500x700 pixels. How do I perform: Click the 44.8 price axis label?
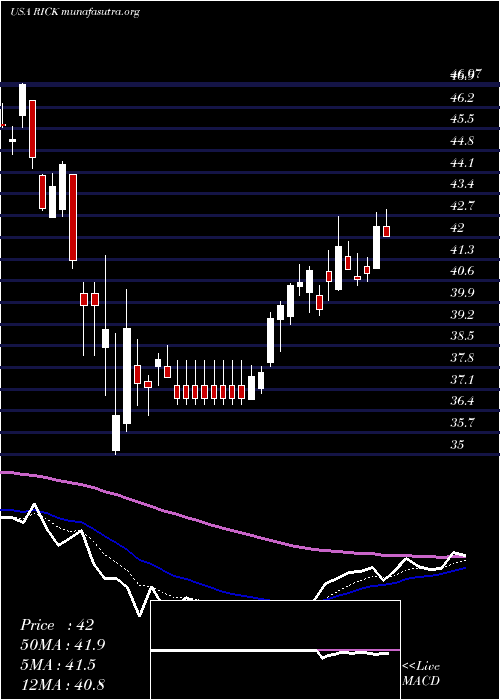(462, 141)
